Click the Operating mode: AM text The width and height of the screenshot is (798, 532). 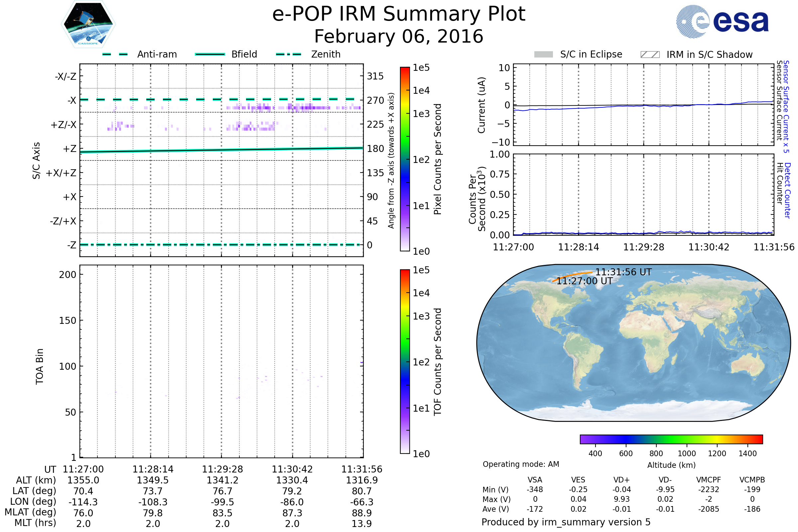tap(521, 464)
